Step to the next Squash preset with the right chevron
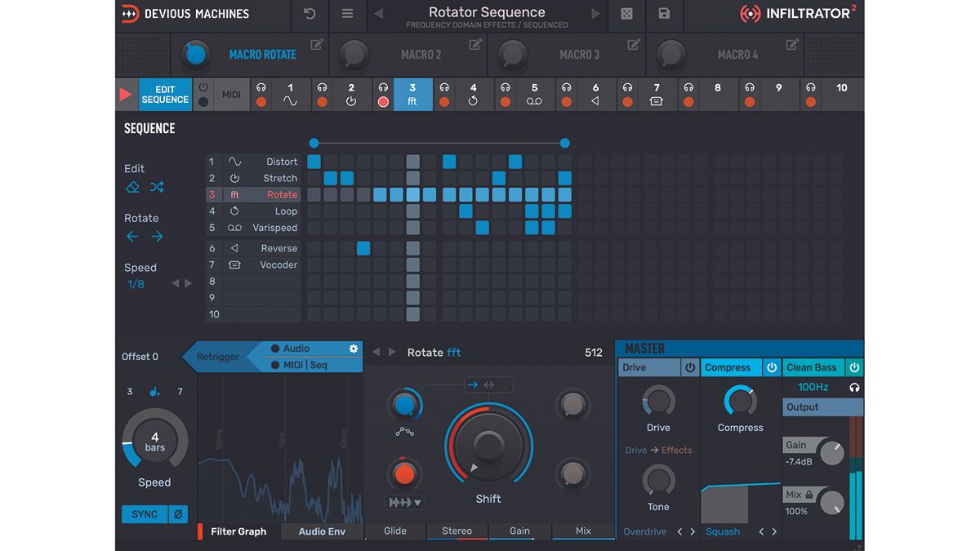The height and width of the screenshot is (551, 980). (x=773, y=531)
